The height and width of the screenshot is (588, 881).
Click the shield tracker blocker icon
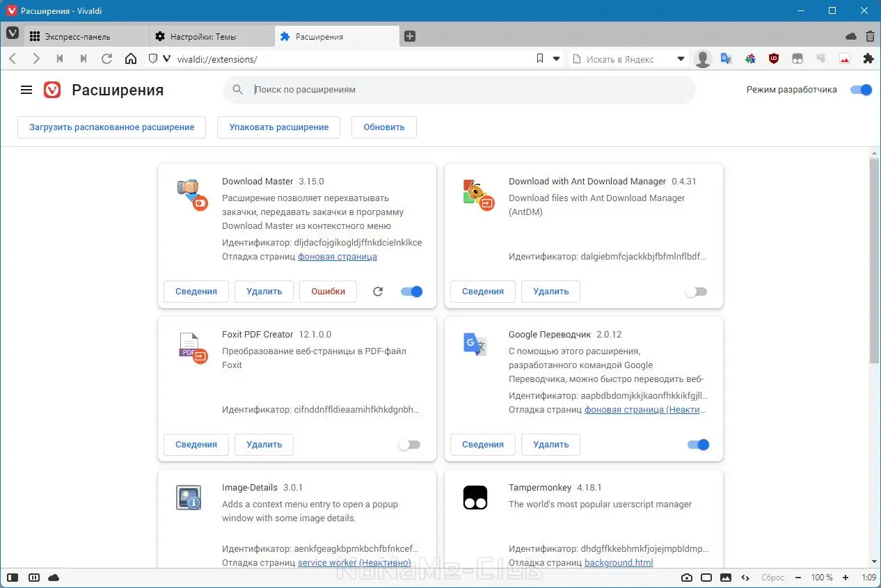pyautogui.click(x=154, y=59)
